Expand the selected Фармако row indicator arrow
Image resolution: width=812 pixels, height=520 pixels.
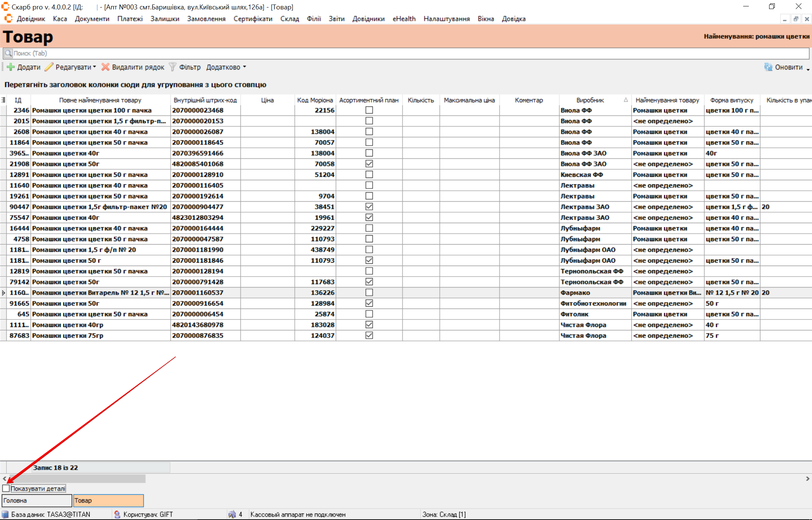tap(3, 293)
